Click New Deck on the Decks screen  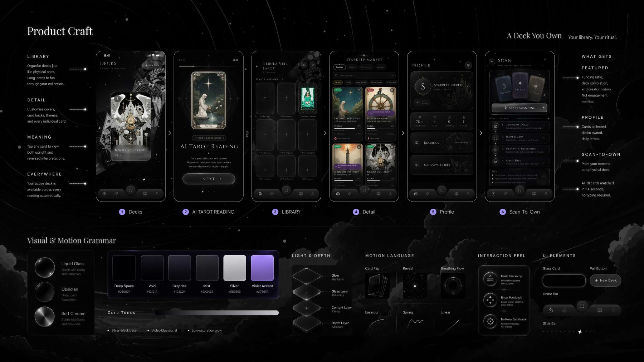tap(152, 65)
